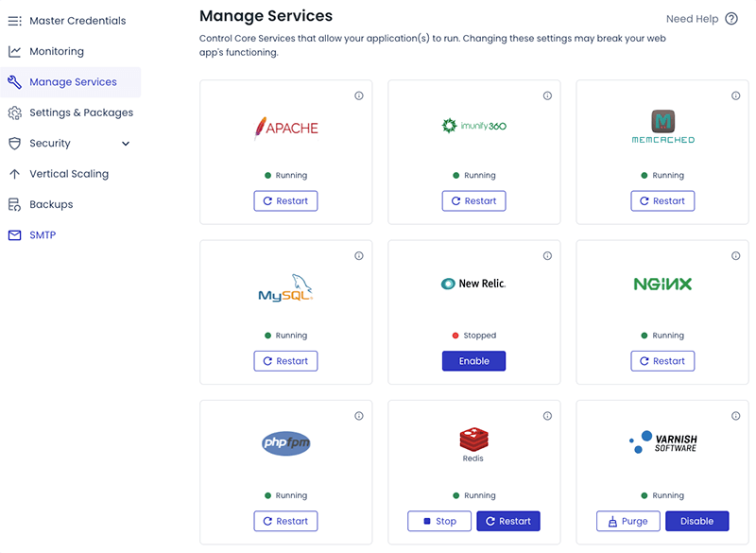Restart the MySQL service

click(286, 361)
